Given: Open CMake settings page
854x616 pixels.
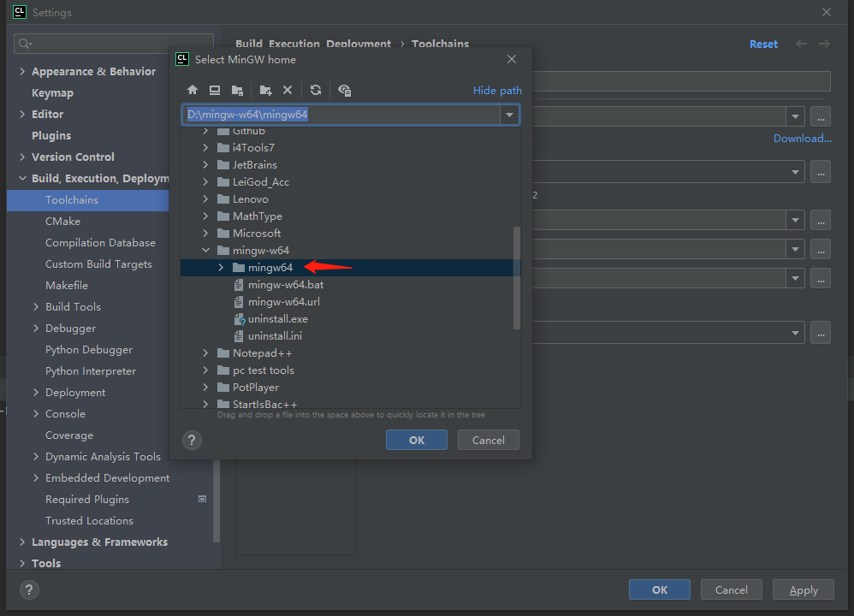Looking at the screenshot, I should (x=62, y=221).
